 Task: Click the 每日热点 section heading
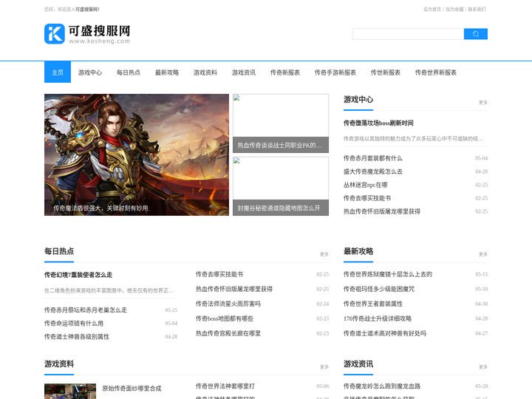59,251
